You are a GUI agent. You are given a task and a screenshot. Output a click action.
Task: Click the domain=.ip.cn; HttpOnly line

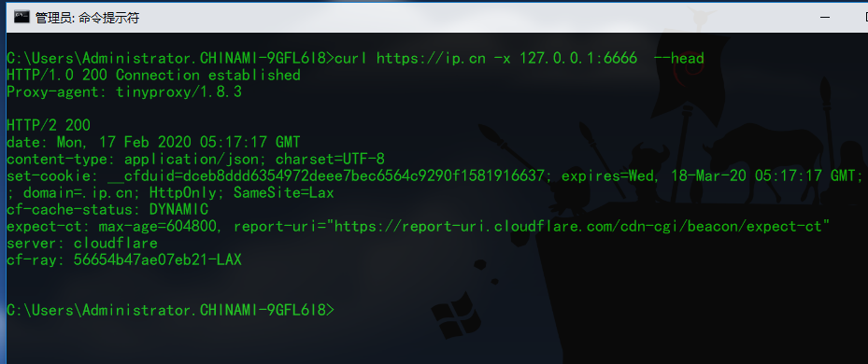point(170,193)
